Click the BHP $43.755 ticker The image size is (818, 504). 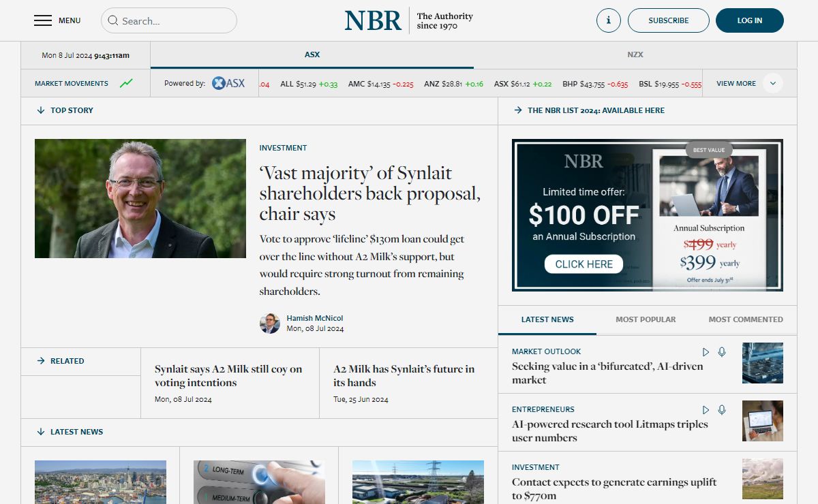(595, 84)
